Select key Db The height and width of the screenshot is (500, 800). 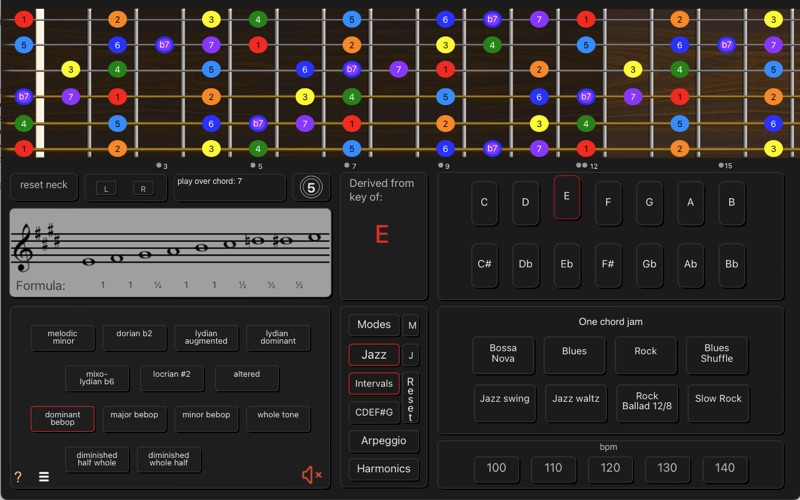click(x=526, y=264)
